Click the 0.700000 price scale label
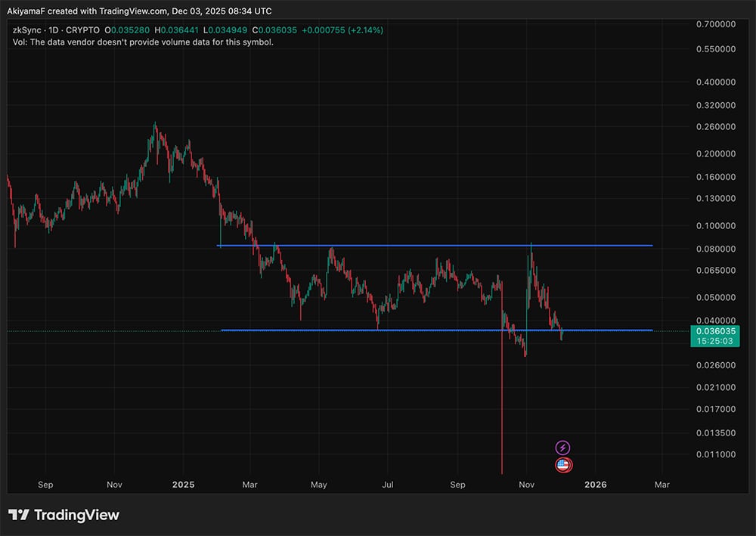 pyautogui.click(x=714, y=24)
